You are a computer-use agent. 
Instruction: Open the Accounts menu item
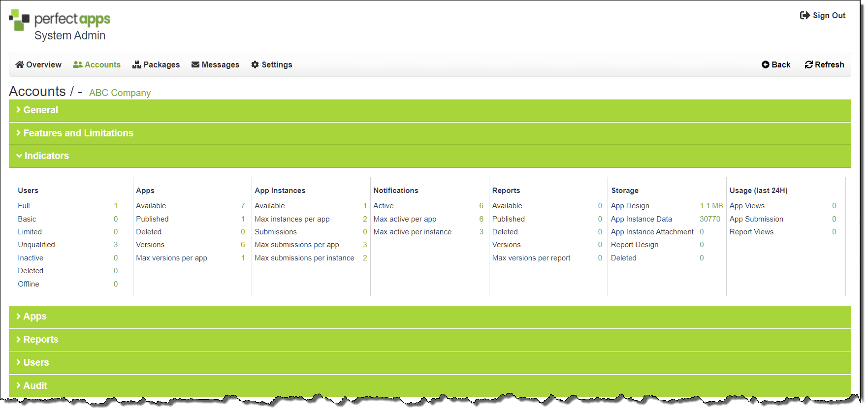pos(97,64)
